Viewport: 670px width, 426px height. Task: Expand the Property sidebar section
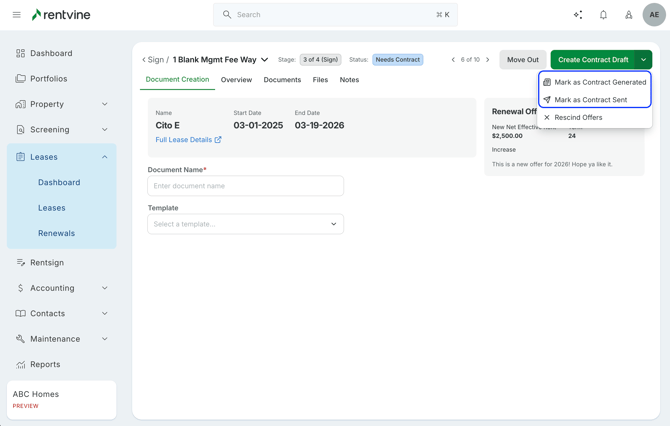click(105, 104)
